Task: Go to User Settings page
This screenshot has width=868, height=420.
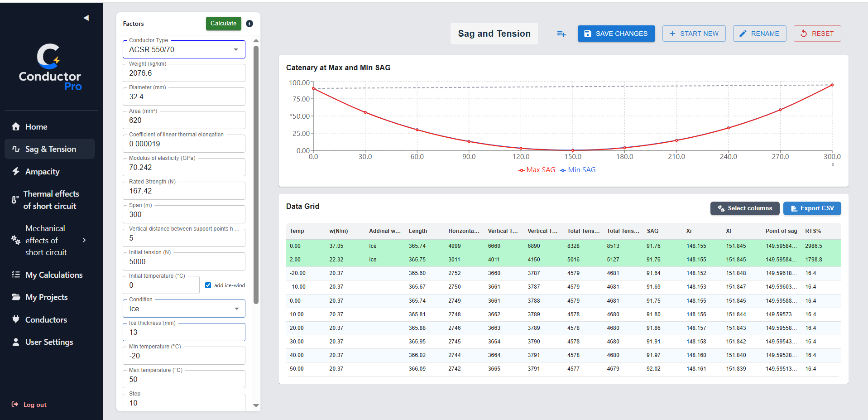Action: pos(49,342)
